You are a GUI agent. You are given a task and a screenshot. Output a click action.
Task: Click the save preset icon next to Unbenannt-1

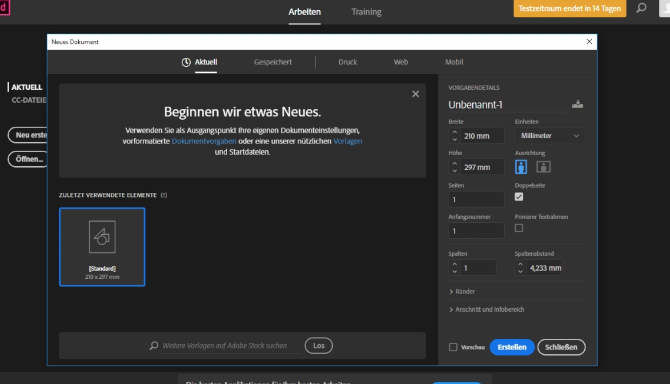(x=577, y=104)
